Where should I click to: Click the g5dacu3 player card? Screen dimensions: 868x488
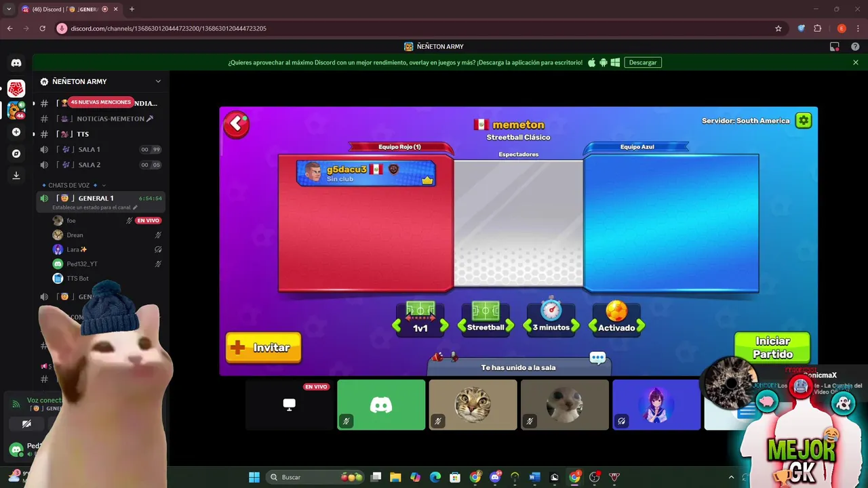(366, 174)
